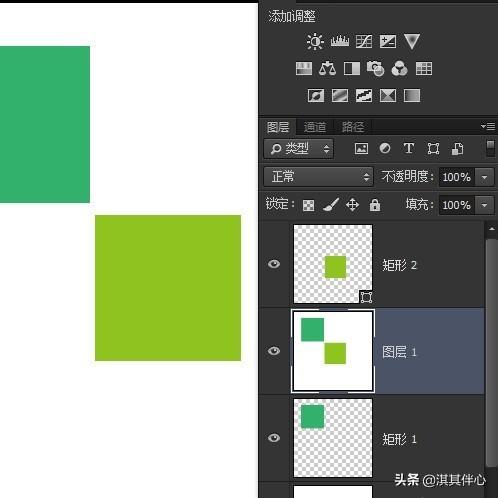
Task: Add a Brightness/Contrast adjustment
Action: (x=315, y=42)
